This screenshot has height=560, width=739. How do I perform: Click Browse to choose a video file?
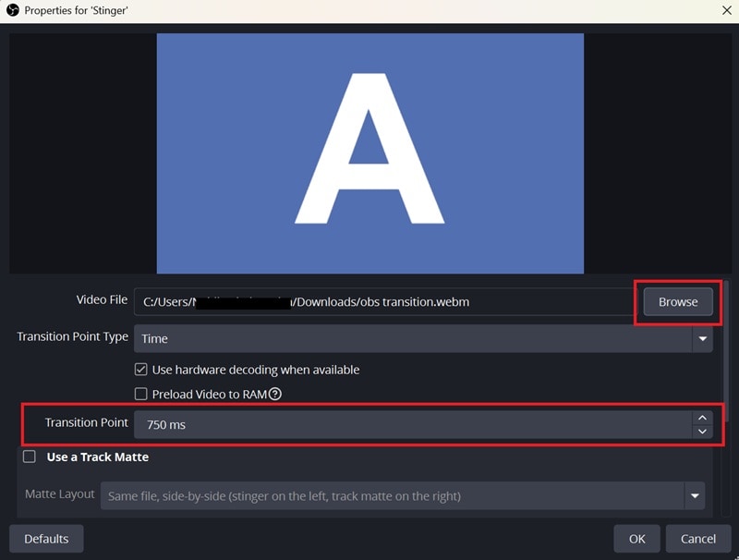click(x=677, y=301)
